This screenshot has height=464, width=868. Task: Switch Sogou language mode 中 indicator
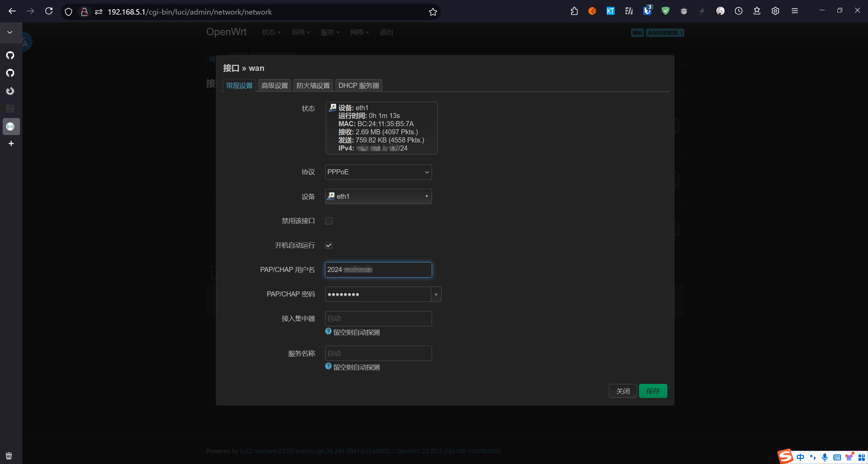pos(801,457)
